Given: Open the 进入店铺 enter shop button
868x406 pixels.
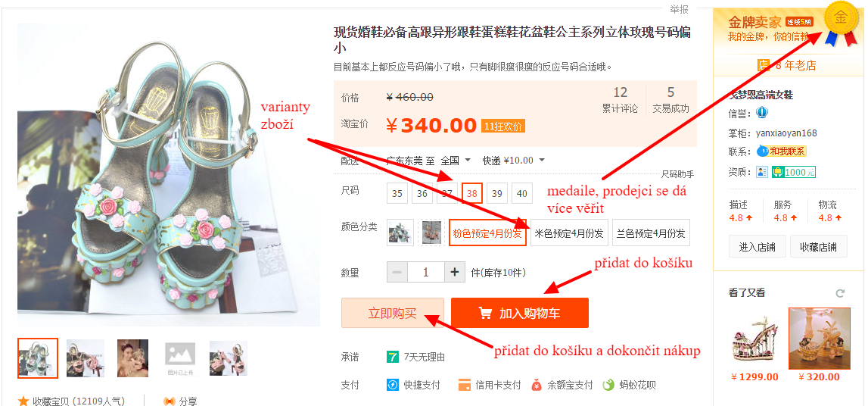Looking at the screenshot, I should [x=757, y=247].
